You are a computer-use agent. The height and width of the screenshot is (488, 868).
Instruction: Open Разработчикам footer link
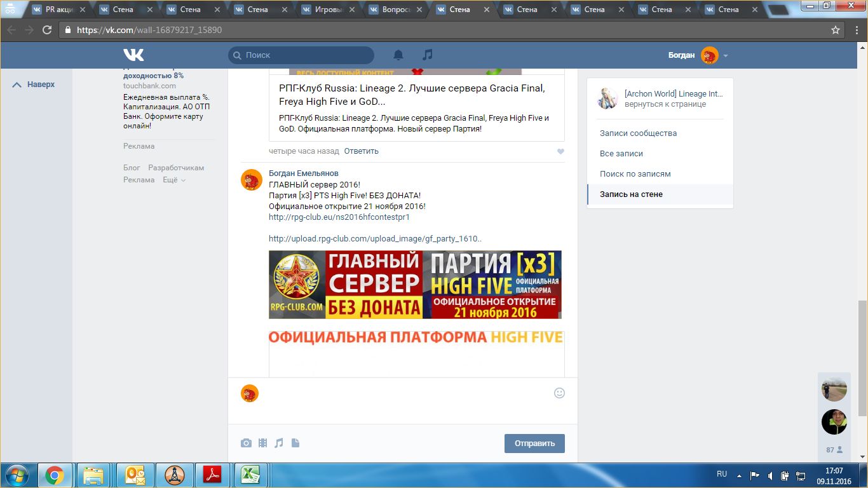pyautogui.click(x=176, y=168)
